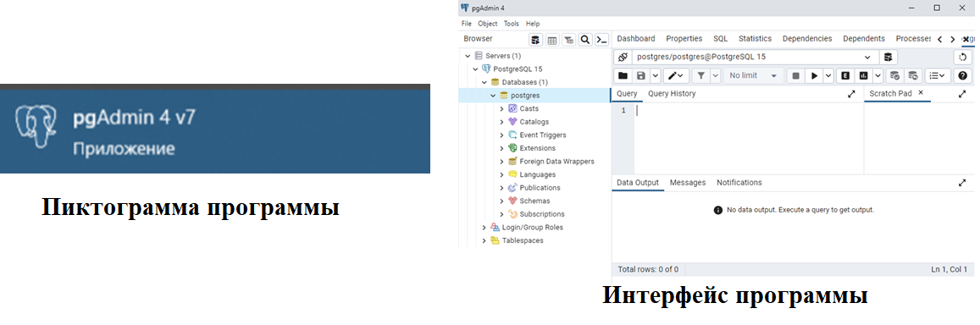Maximize the Data Output panel arrow icon

tap(962, 183)
